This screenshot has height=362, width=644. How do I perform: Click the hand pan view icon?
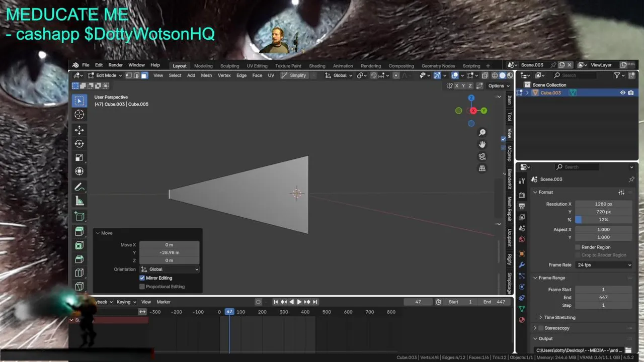[482, 144]
